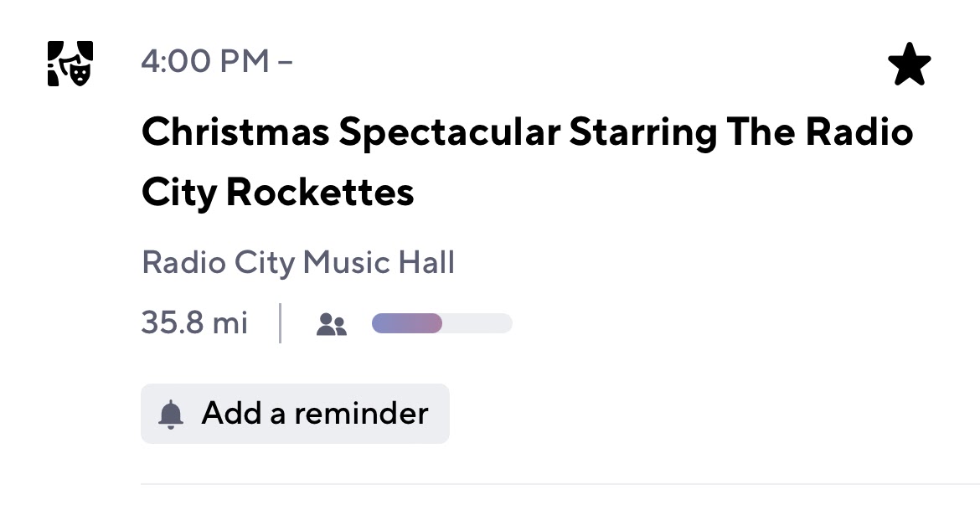This screenshot has height=505, width=980.
Task: Click the word Rockettes in the title
Action: click(x=320, y=193)
